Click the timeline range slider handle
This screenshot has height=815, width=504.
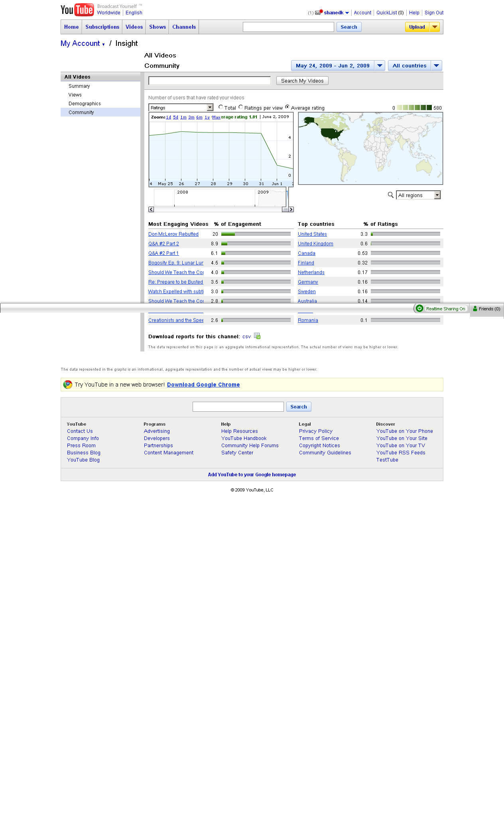[285, 209]
